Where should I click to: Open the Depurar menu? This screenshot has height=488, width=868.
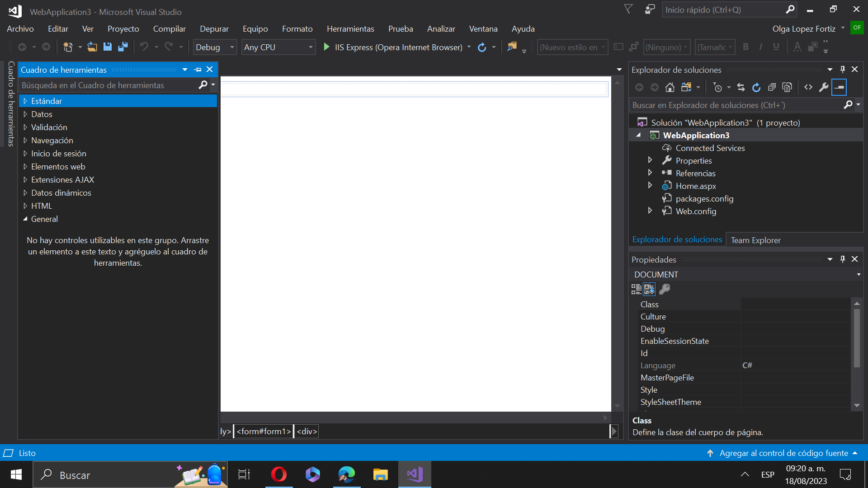pyautogui.click(x=214, y=29)
